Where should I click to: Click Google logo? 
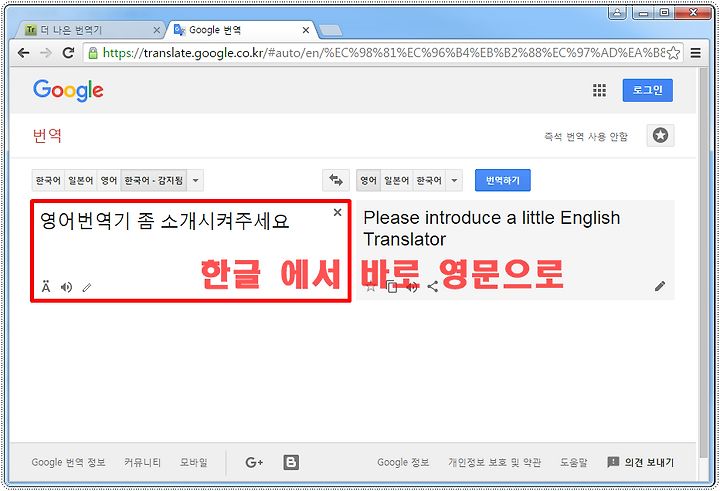[68, 90]
